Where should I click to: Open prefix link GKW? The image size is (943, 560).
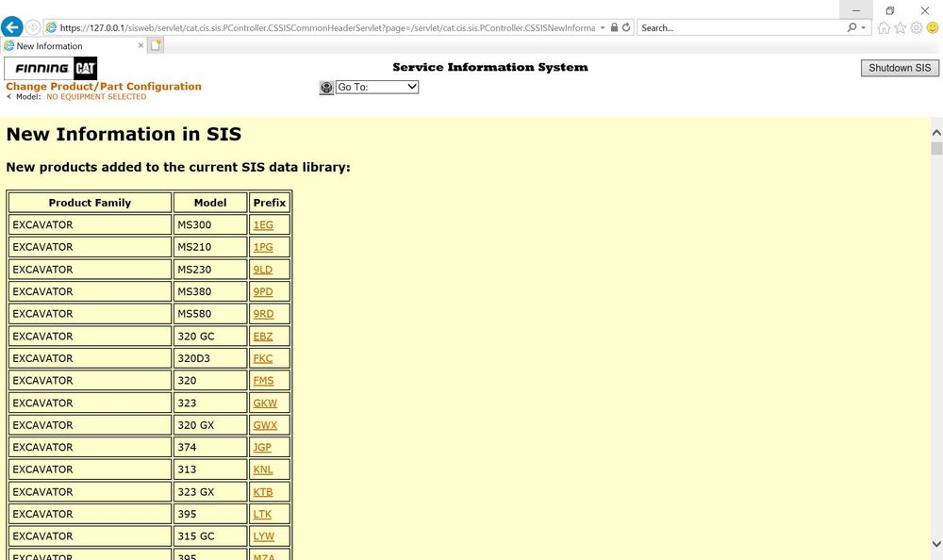pyautogui.click(x=265, y=403)
